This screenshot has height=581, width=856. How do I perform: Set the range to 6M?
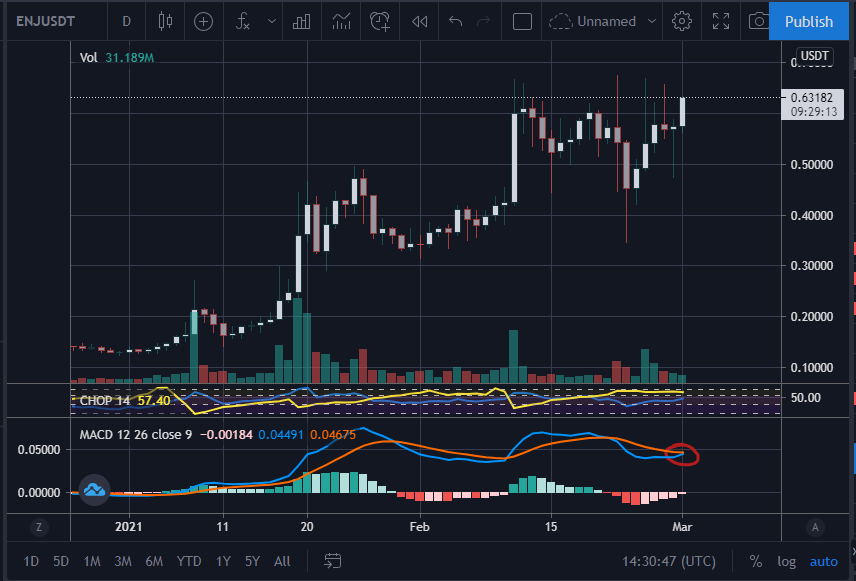154,561
